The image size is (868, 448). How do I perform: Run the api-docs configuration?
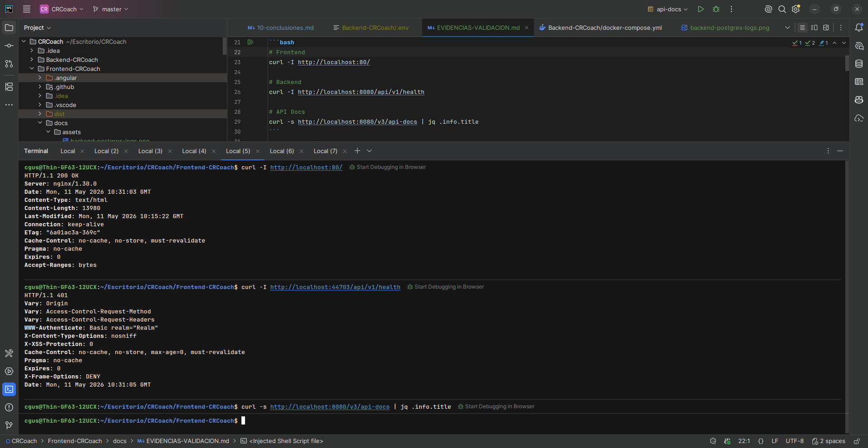701,9
